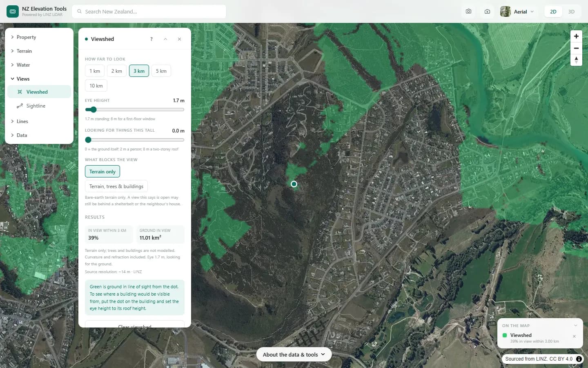The image size is (588, 368).
Task: Click the attribution info icon
Action: point(579,359)
